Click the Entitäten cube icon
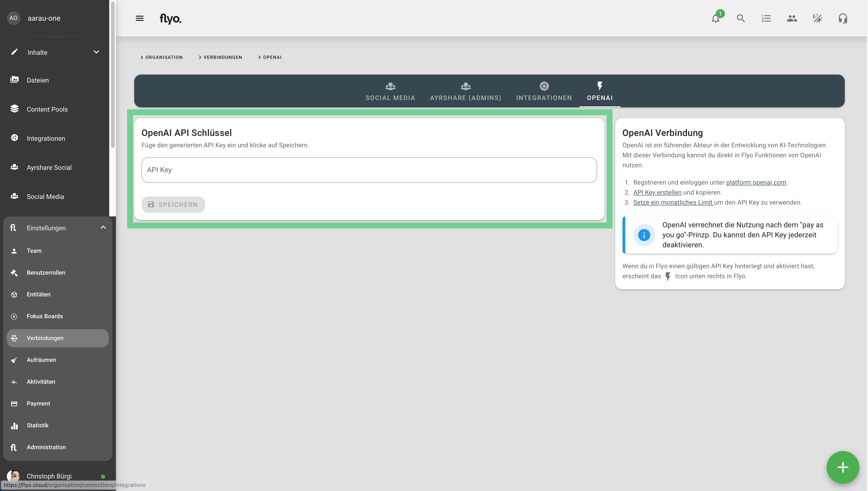 pos(14,294)
